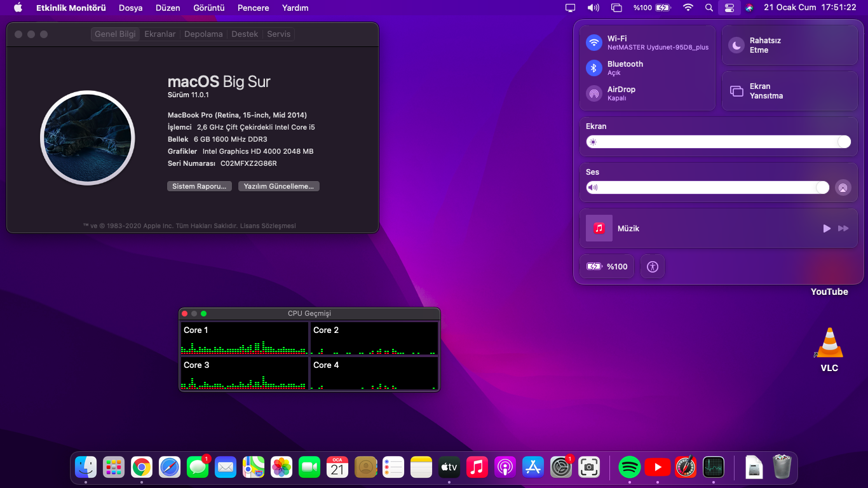Open the Podcasts app in dock

(505, 467)
